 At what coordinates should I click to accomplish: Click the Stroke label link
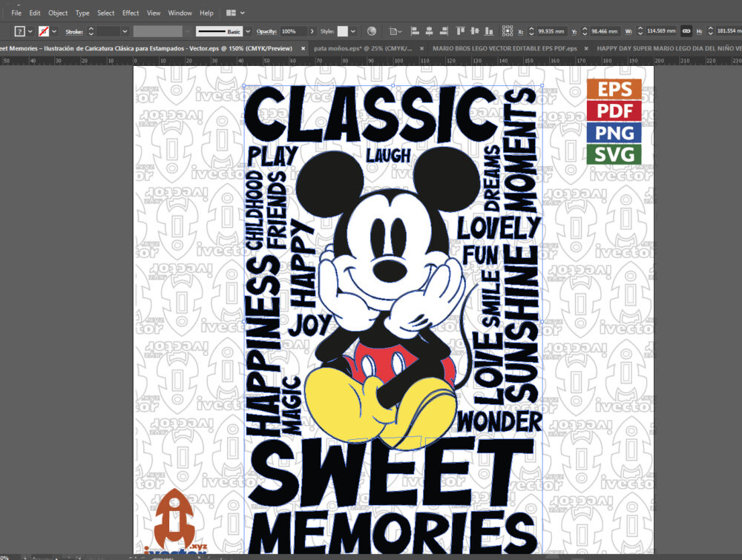(74, 32)
